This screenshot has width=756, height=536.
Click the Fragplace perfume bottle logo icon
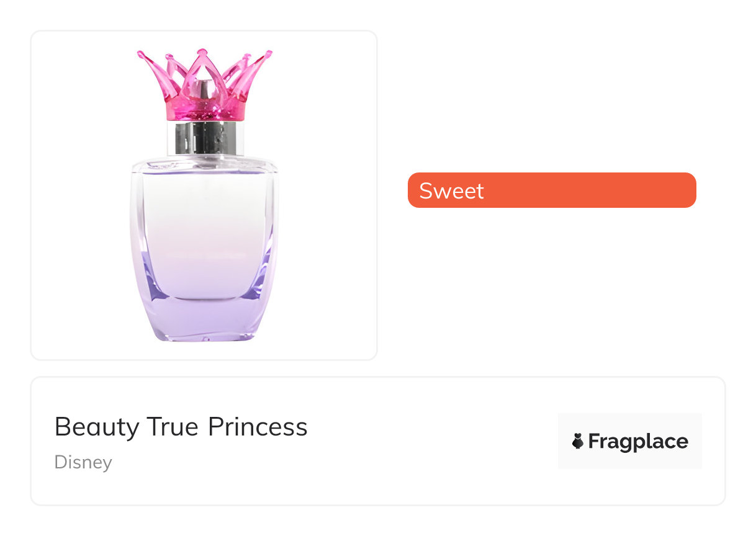click(578, 442)
